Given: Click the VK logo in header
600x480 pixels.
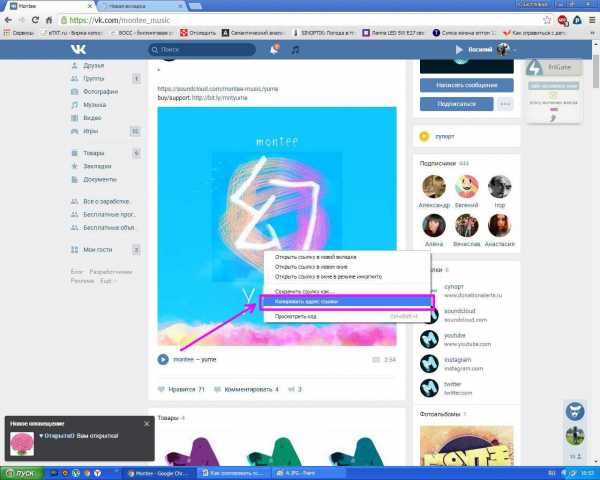Looking at the screenshot, I should [78, 49].
